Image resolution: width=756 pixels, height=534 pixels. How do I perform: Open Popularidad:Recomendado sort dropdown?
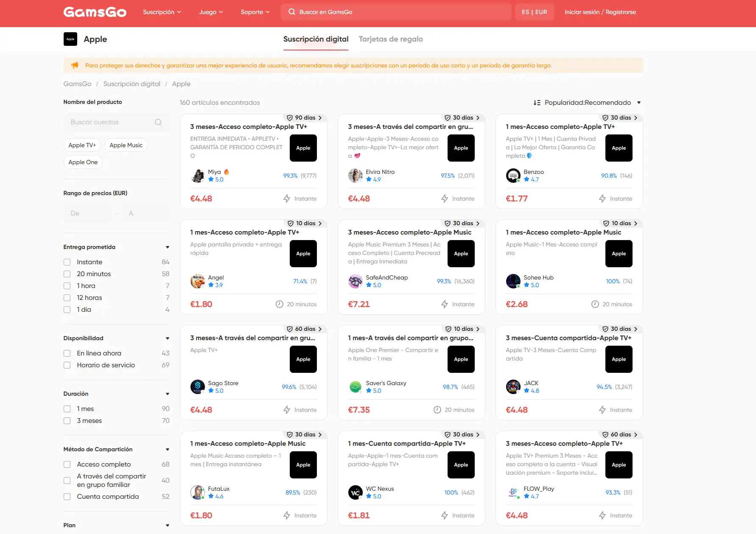587,103
